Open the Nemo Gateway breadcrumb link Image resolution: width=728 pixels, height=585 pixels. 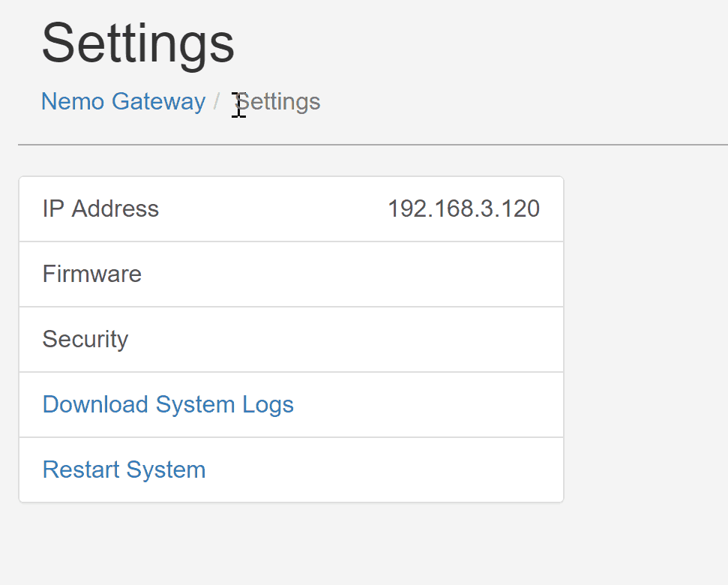123,101
